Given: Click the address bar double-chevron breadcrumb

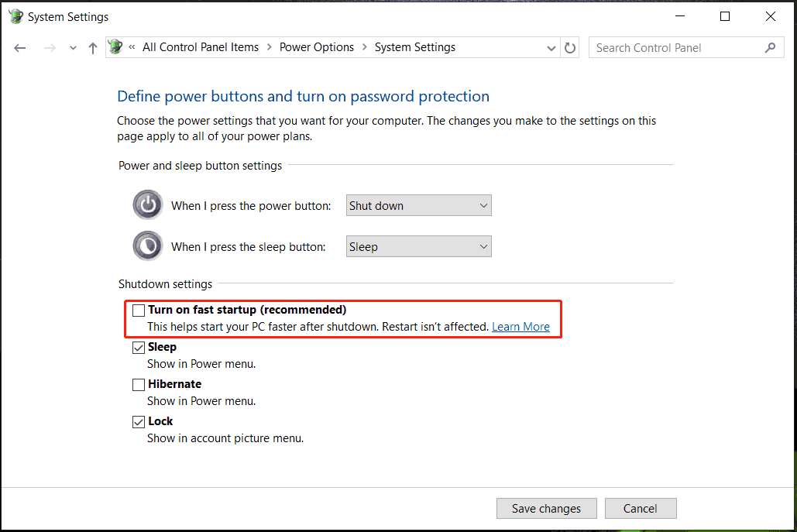Looking at the screenshot, I should click(x=132, y=47).
